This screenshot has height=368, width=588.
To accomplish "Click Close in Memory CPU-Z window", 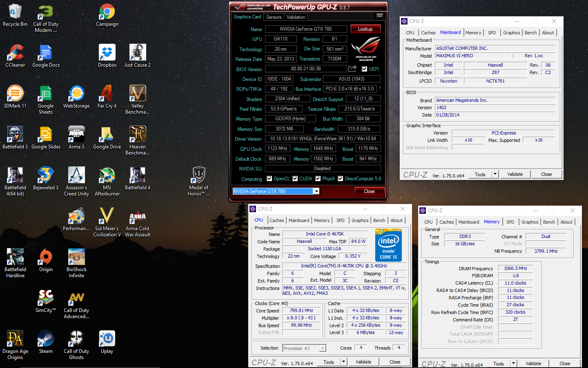I will (565, 364).
